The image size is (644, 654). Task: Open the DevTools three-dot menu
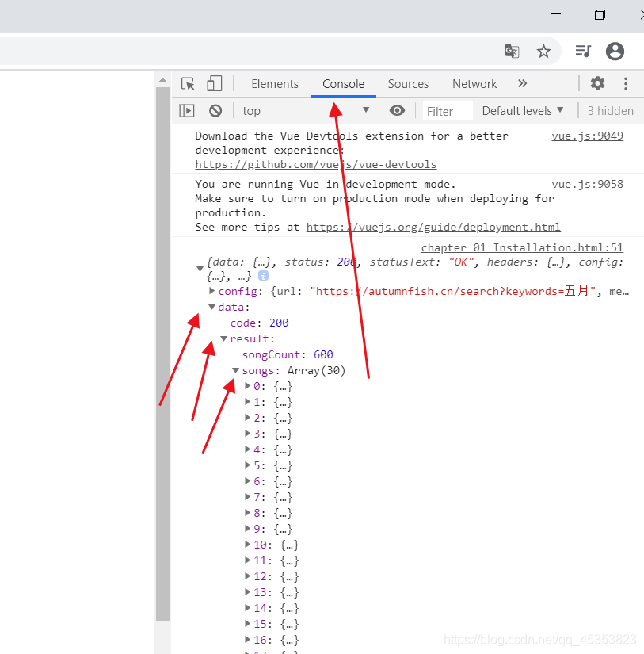pos(626,83)
